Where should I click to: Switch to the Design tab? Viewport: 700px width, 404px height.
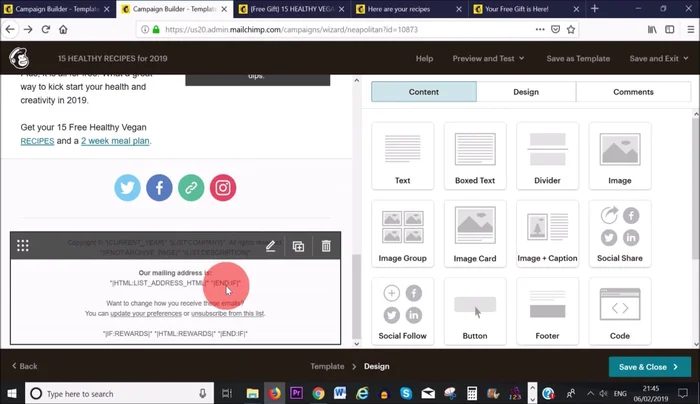525,92
